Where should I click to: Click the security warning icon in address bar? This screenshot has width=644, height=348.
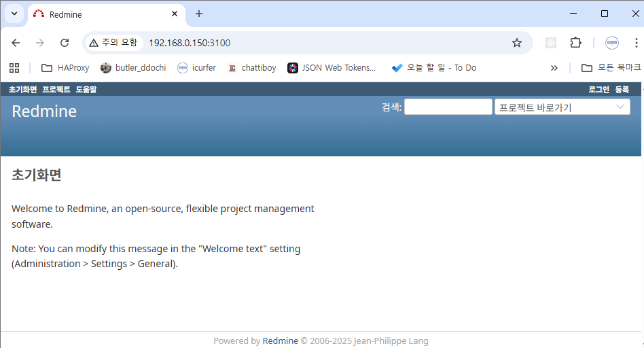tap(94, 43)
